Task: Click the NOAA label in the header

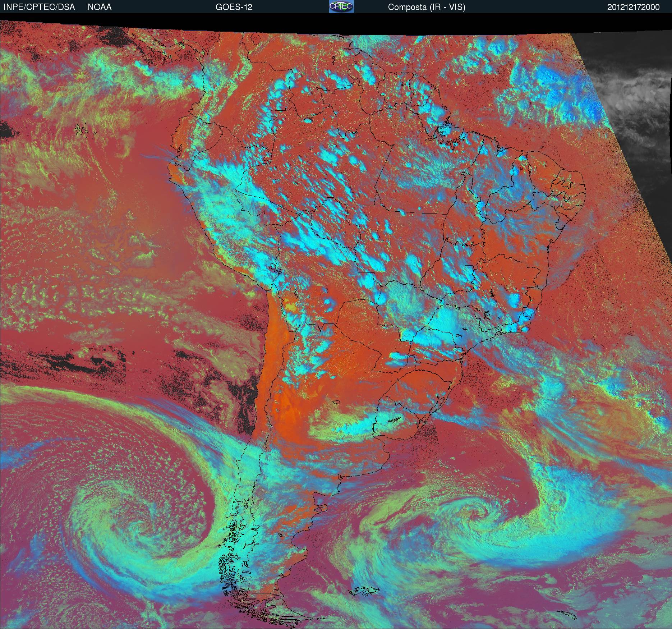Action: (x=100, y=7)
